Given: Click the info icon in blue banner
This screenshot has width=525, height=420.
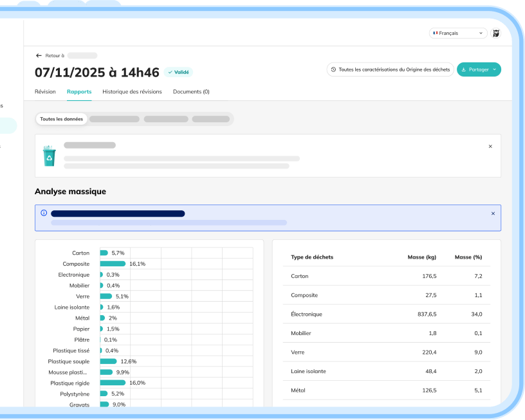Looking at the screenshot, I should click(x=44, y=213).
